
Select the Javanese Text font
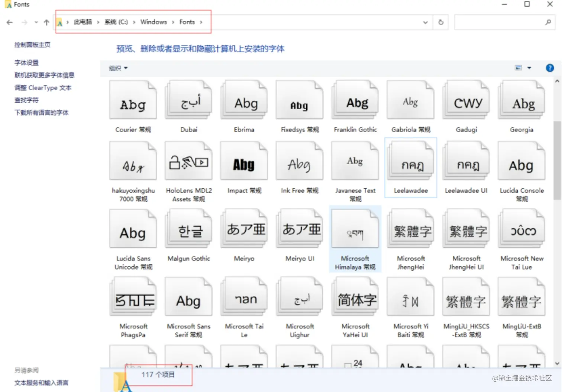[355, 161]
